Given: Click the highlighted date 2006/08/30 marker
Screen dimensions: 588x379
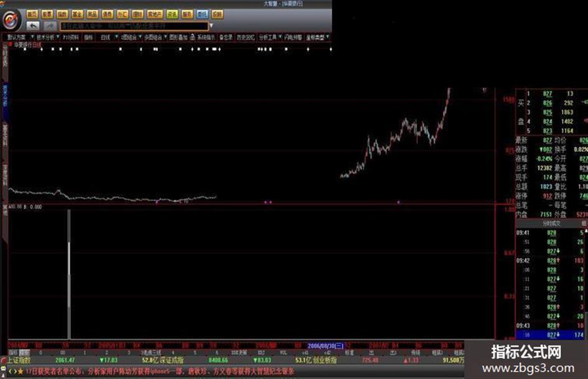Looking at the screenshot, I should coord(325,345).
